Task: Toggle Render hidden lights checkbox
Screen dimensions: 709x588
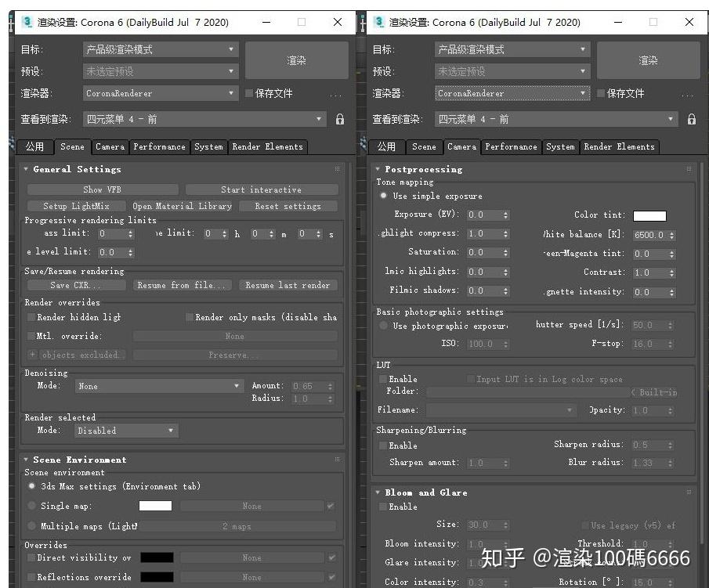Action: (x=31, y=317)
